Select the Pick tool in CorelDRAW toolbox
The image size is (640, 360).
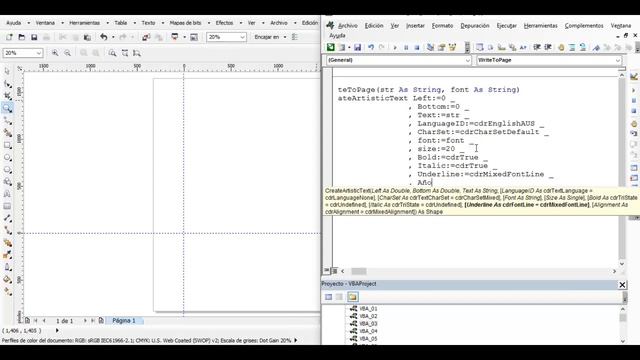7,71
